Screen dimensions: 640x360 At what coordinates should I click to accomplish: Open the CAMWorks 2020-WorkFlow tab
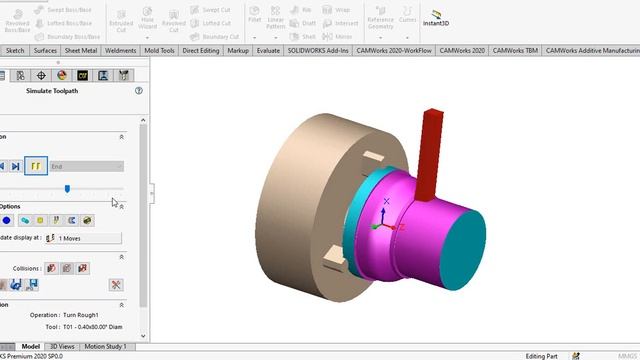coord(394,51)
